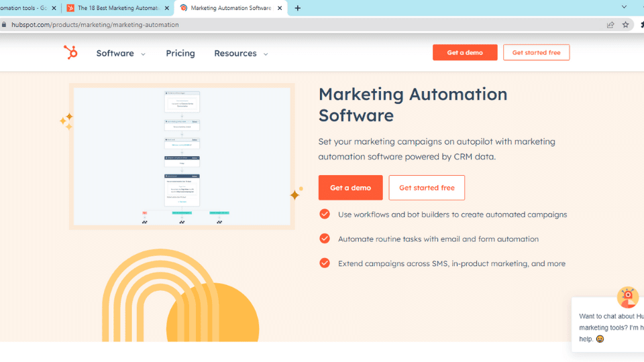The height and width of the screenshot is (362, 644).
Task: Select the Marketing Automation Software tab
Action: [x=231, y=8]
